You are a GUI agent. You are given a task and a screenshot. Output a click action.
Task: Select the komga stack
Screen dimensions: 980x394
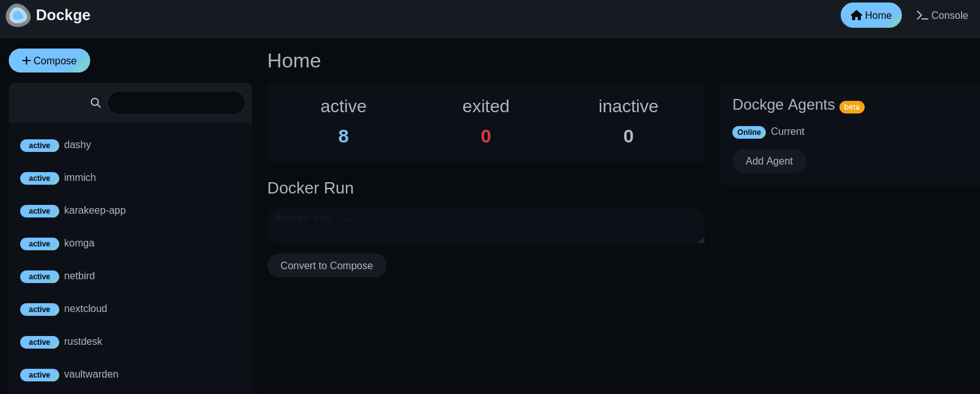pyautogui.click(x=79, y=243)
